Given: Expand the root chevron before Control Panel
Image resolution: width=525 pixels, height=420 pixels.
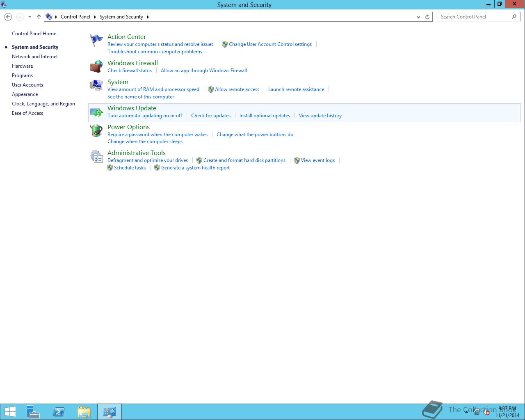Looking at the screenshot, I should point(56,17).
